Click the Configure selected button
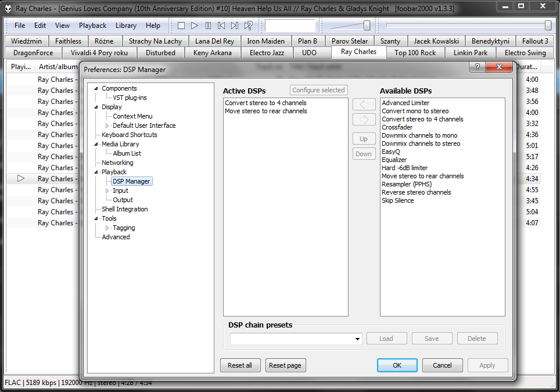 pos(318,90)
